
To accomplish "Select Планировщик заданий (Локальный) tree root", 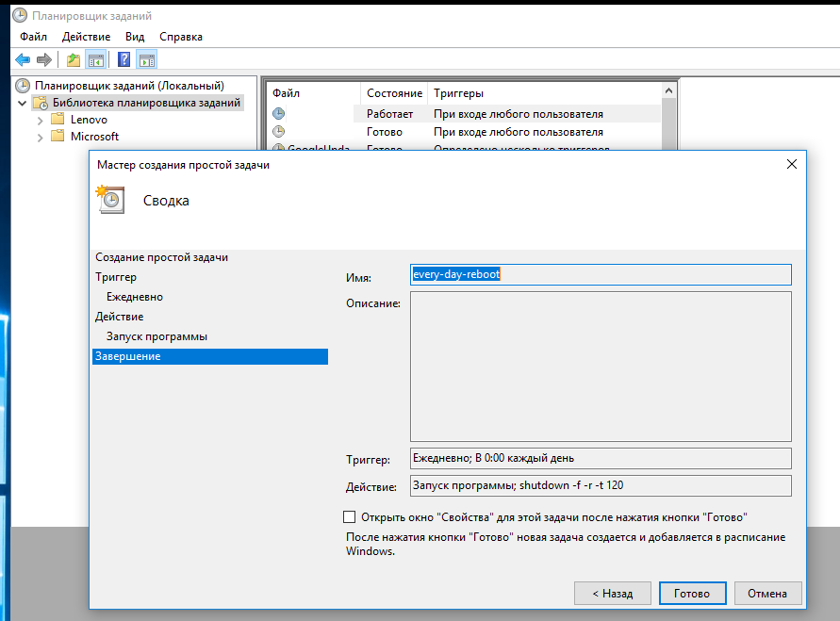I will point(129,86).
